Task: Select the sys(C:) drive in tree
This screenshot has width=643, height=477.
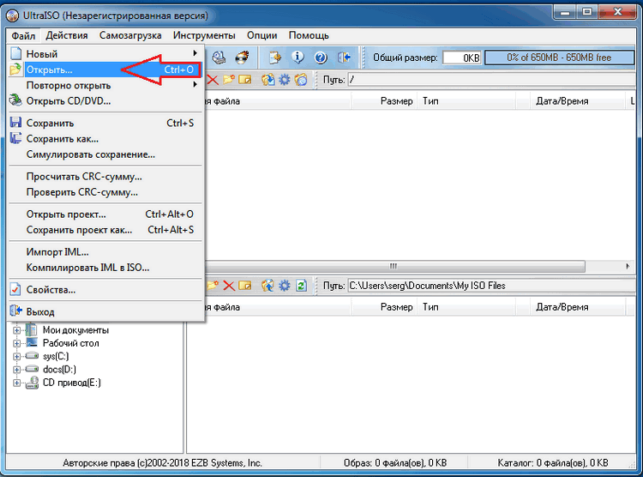Action: click(x=56, y=356)
